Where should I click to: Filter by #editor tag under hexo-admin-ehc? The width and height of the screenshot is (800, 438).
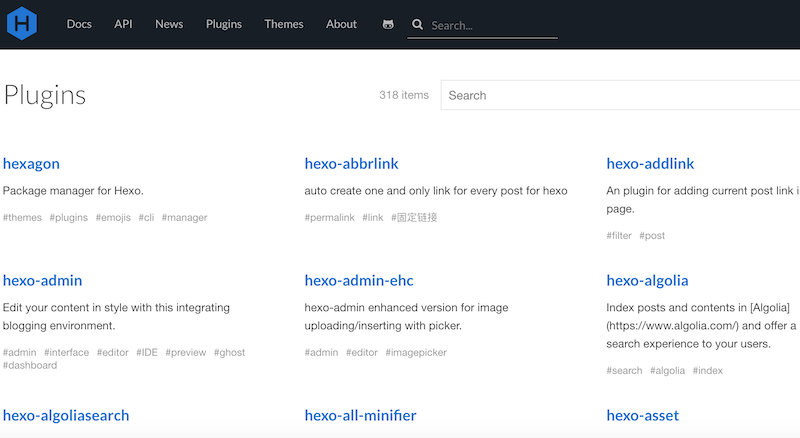pos(362,352)
